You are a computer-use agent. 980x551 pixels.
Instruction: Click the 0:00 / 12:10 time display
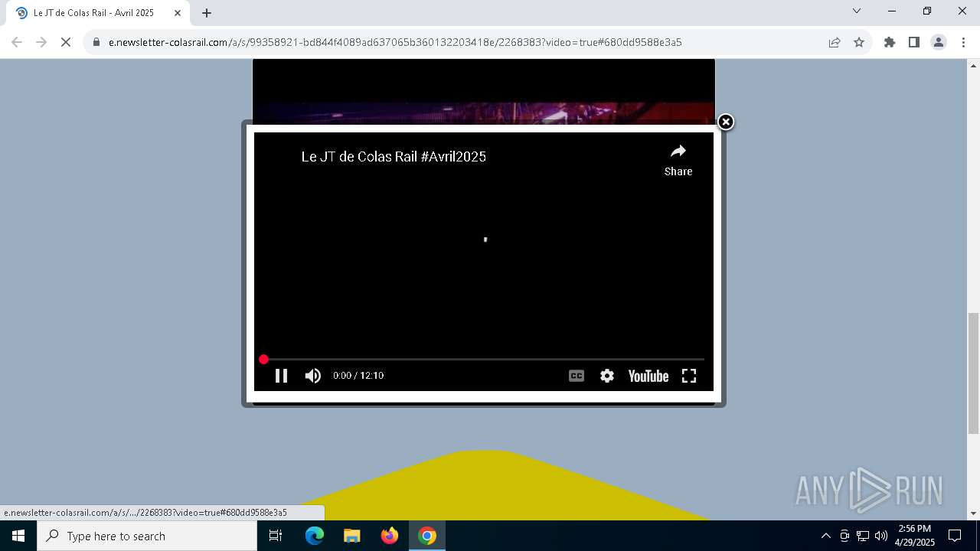coord(358,376)
